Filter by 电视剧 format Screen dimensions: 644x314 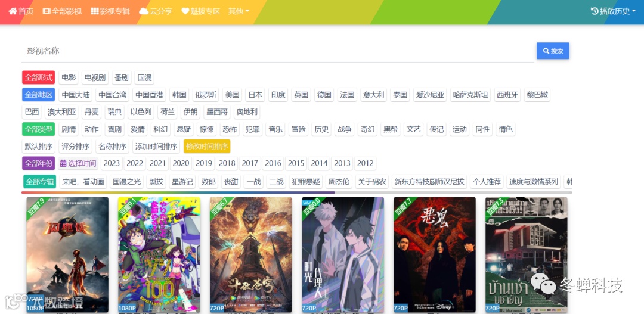[x=95, y=77]
